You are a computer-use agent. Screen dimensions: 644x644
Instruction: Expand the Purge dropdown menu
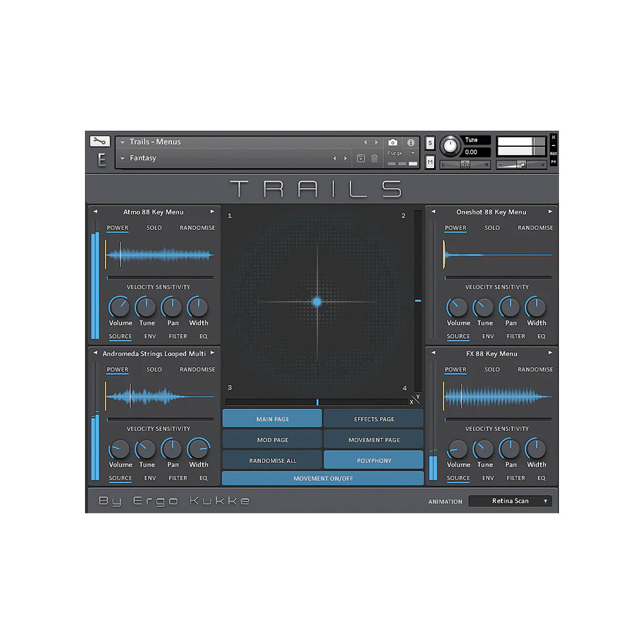(x=413, y=153)
